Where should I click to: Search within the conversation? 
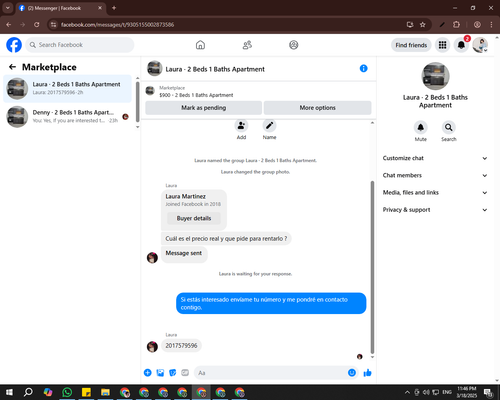tap(449, 127)
